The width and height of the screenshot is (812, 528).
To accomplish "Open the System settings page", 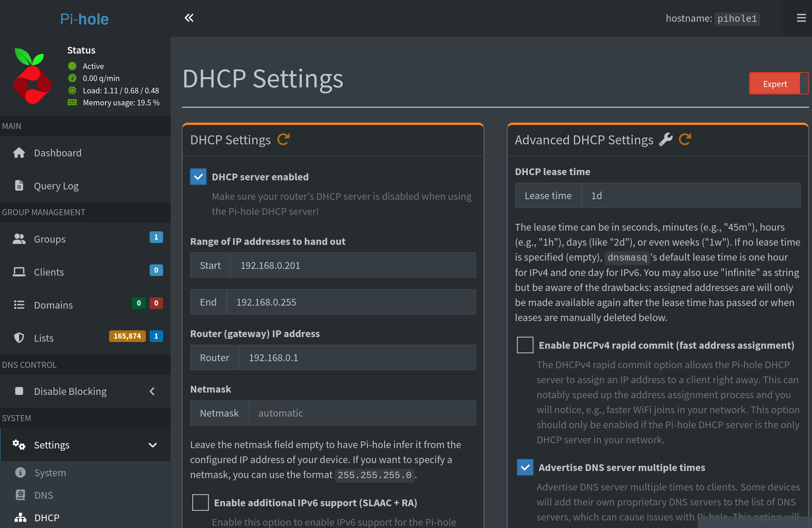I will 50,473.
